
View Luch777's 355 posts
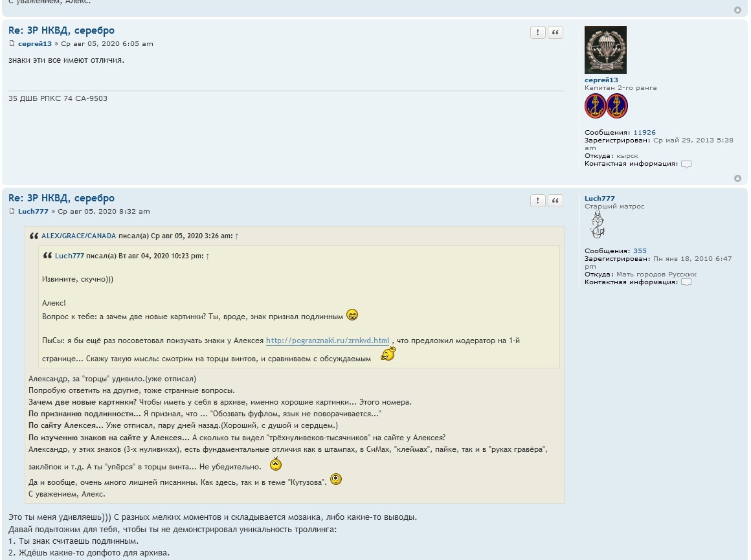(x=640, y=251)
